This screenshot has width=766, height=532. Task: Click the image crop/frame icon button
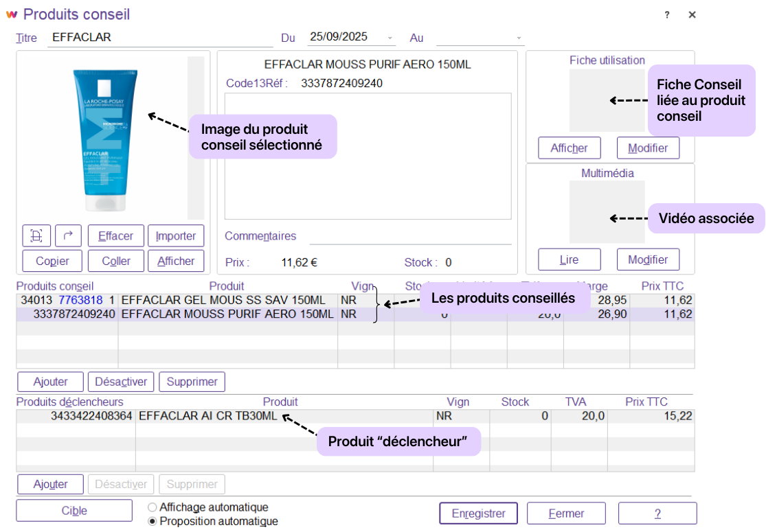click(36, 235)
